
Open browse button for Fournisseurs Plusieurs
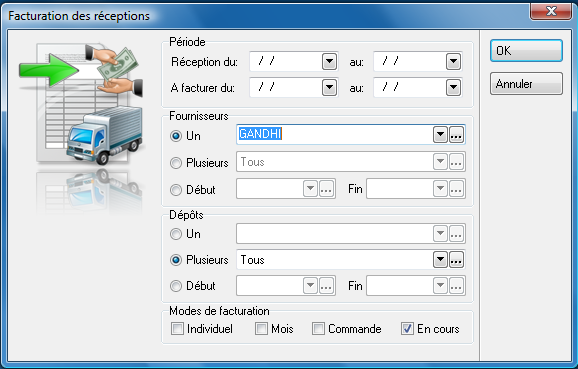(x=456, y=161)
